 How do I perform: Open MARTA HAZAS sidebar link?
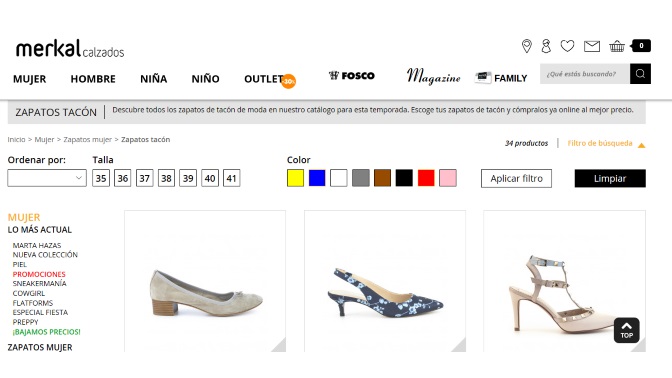point(37,245)
